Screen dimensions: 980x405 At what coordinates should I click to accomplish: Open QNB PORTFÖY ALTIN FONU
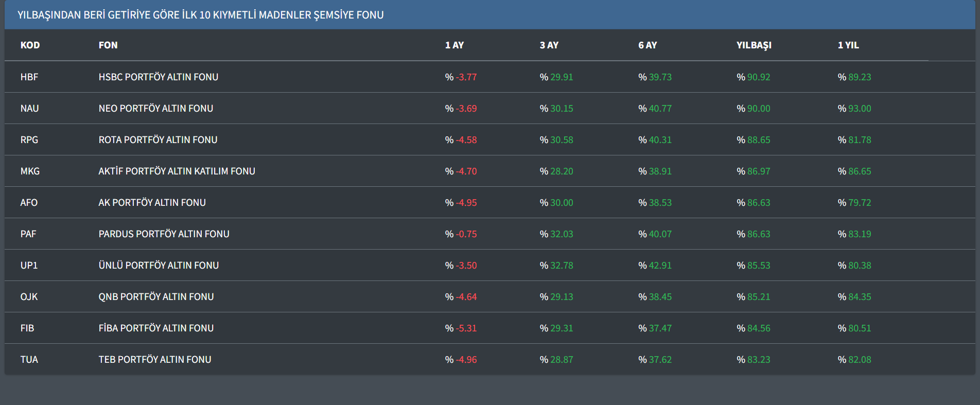pos(156,297)
